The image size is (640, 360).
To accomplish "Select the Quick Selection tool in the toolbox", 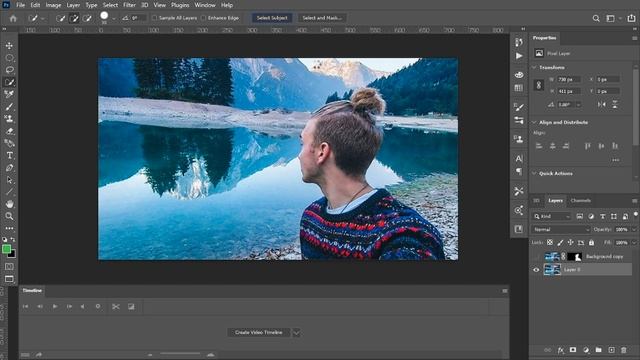I will pyautogui.click(x=9, y=82).
